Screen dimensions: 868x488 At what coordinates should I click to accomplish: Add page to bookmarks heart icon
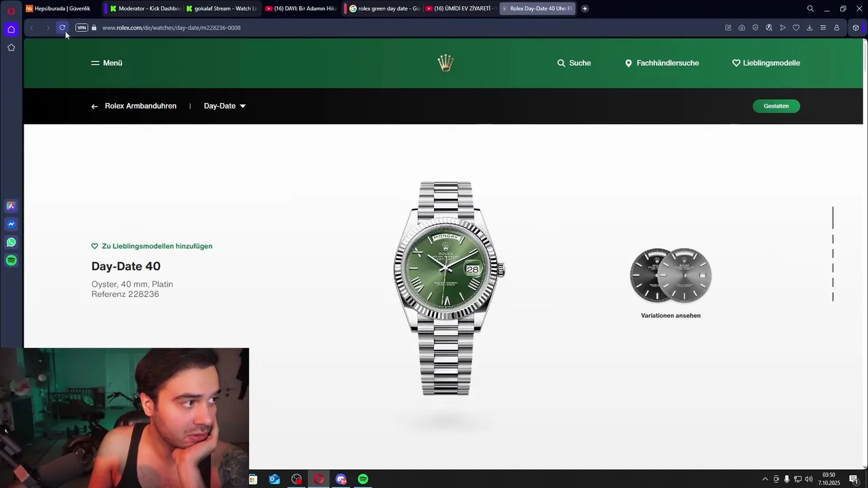796,28
